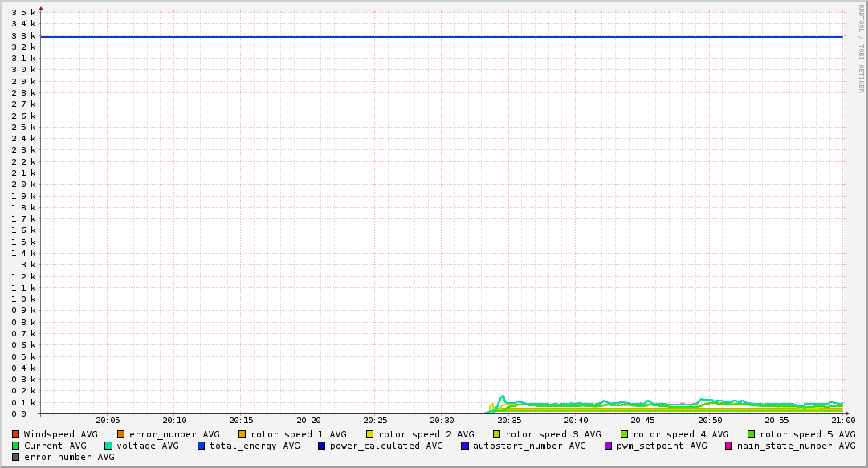This screenshot has height=468, width=868.
Task: Click the purple pwm_setpoint AVG swatch
Action: [608, 446]
